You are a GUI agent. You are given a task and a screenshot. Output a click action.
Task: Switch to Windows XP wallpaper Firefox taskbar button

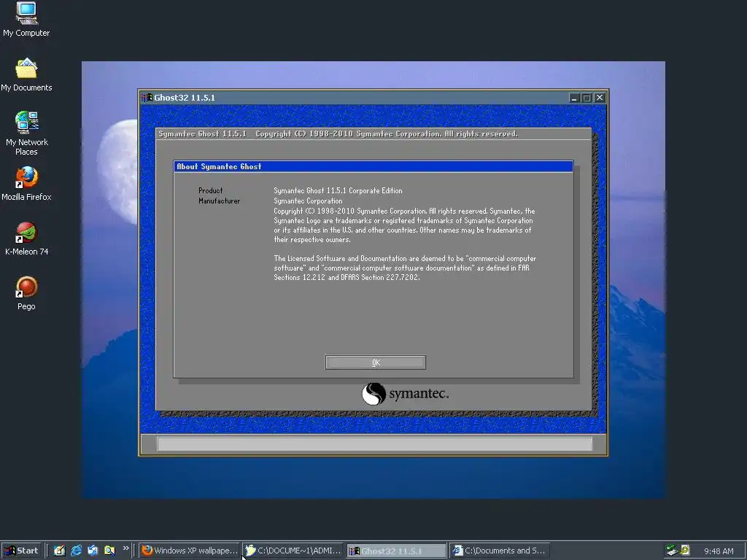click(x=189, y=551)
